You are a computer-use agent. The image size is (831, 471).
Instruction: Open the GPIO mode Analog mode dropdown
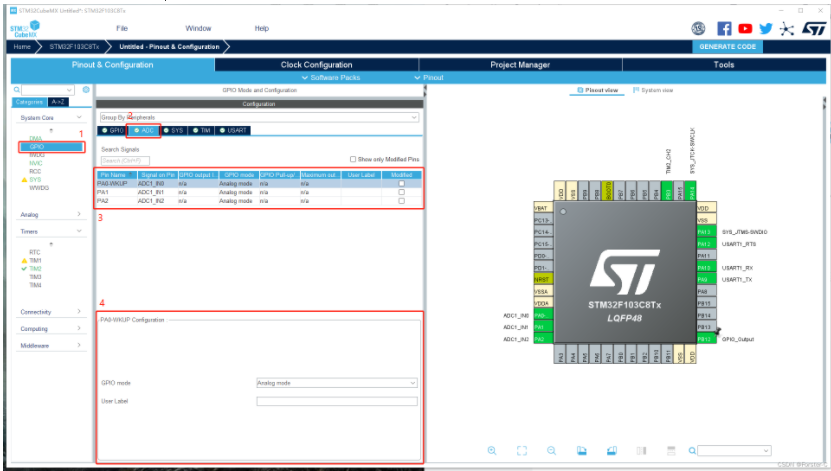[337, 383]
